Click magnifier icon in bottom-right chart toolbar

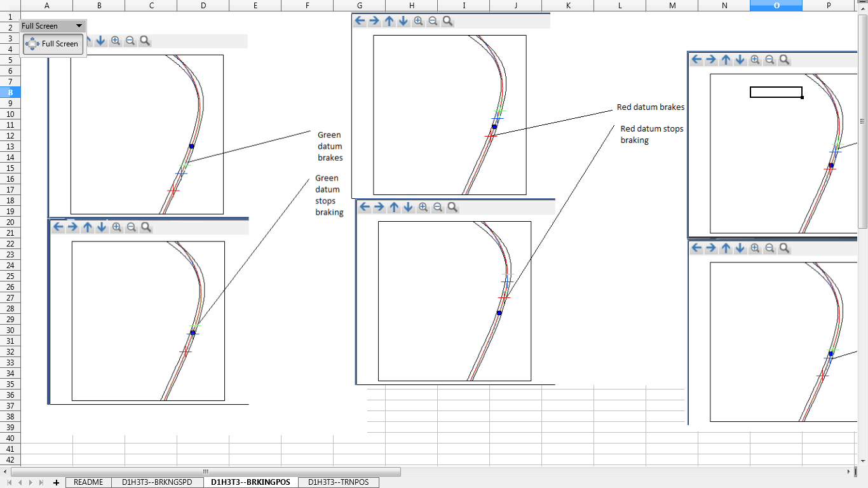tap(785, 248)
